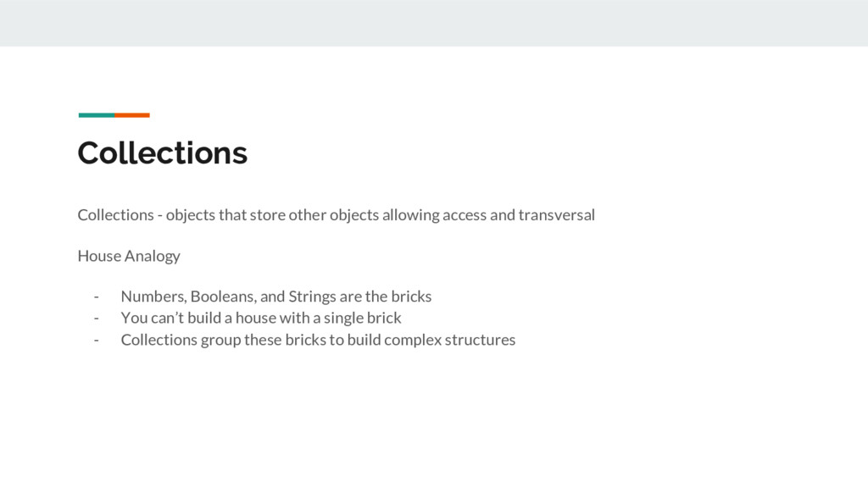The image size is (868, 488).
Task: Click the single brick bullet line
Action: (261, 318)
